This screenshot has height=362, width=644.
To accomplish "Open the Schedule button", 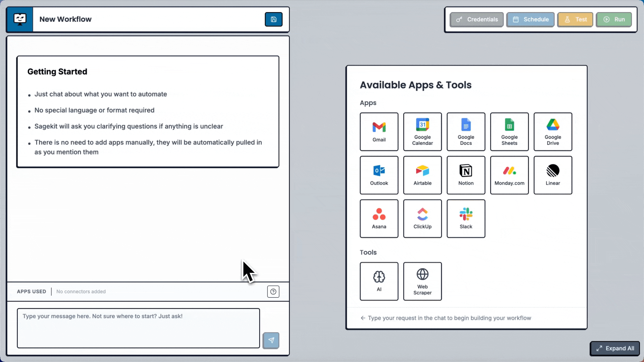I will click(530, 19).
